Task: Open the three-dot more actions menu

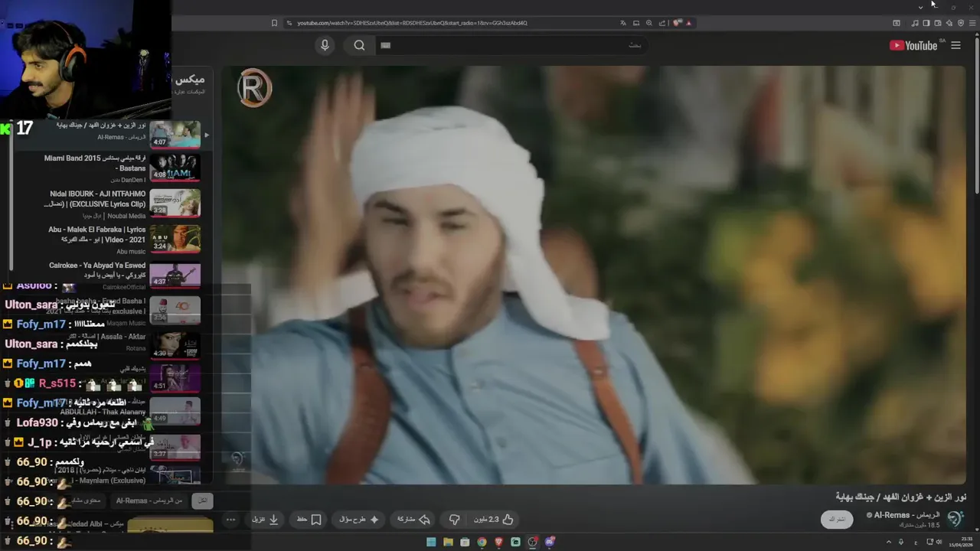Action: (230, 520)
